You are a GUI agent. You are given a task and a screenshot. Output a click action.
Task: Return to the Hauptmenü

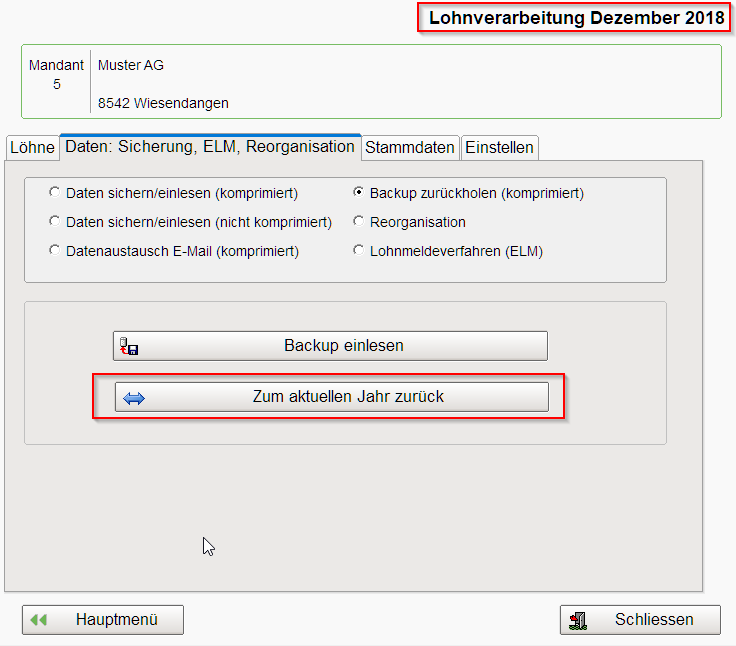[x=103, y=620]
